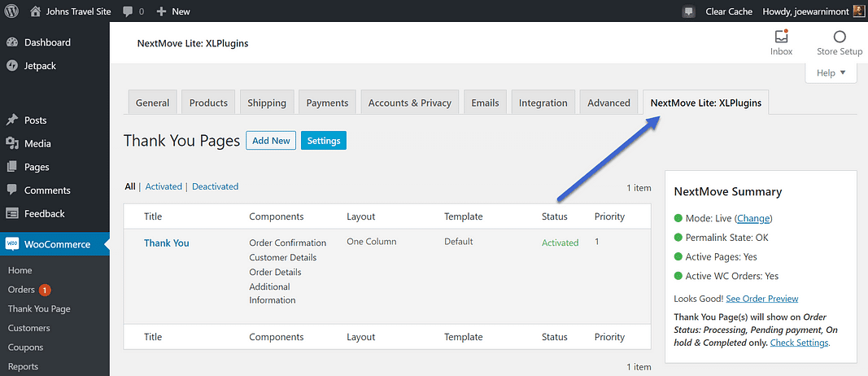
Task: Click the One Column layout cell
Action: pos(372,242)
